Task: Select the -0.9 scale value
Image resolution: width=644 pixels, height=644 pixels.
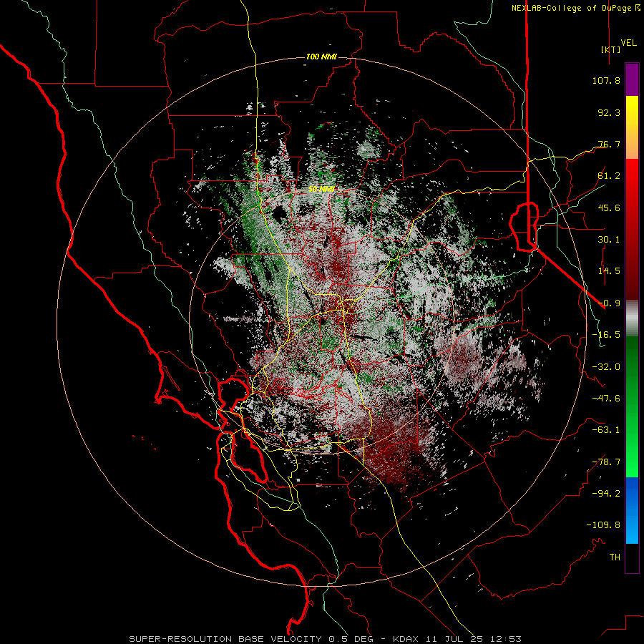Action: click(609, 303)
